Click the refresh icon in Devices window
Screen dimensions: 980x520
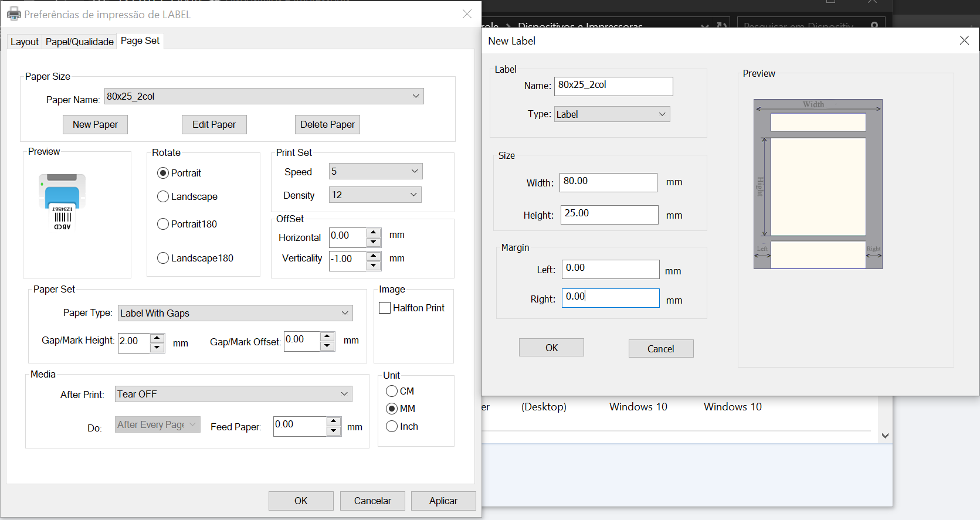pos(722,25)
